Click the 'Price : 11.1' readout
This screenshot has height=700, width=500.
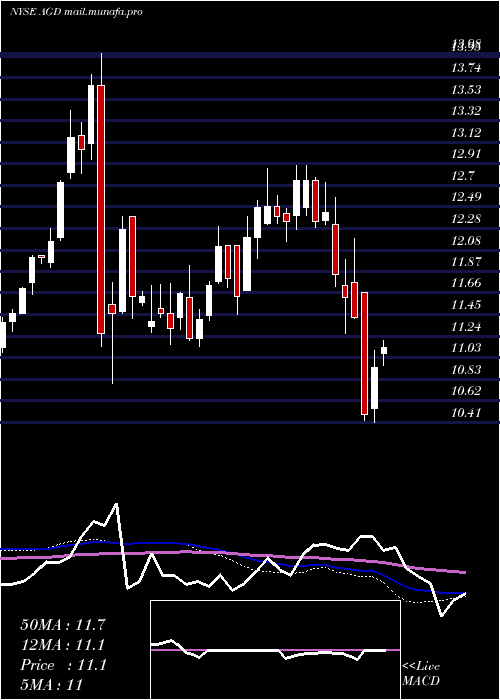[63, 665]
